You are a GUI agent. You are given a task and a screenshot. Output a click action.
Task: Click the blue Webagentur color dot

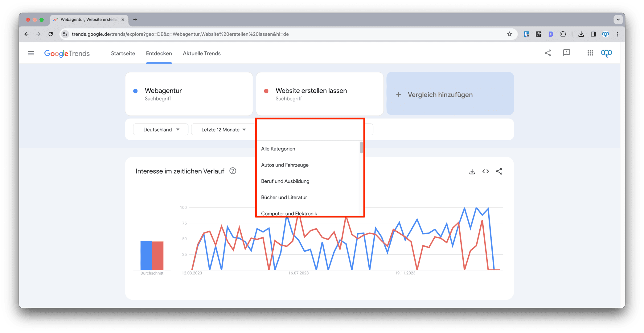135,91
